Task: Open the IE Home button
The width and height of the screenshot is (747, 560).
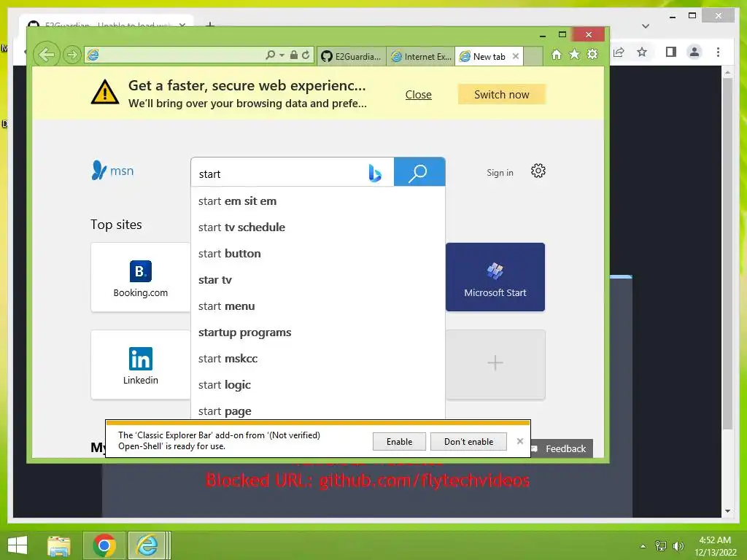Action: click(557, 55)
